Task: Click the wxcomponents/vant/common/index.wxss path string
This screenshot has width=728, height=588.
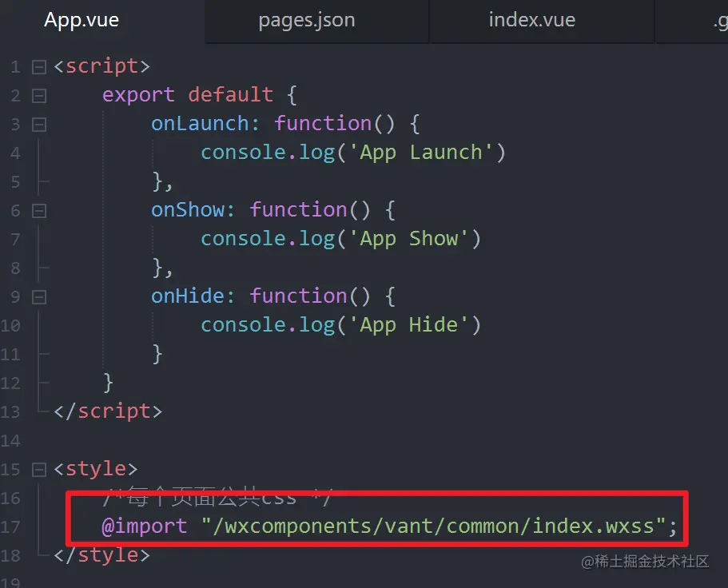Action: pos(434,526)
